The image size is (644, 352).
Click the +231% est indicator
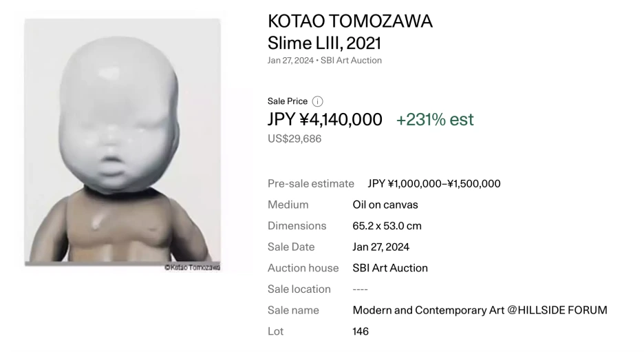coord(435,120)
